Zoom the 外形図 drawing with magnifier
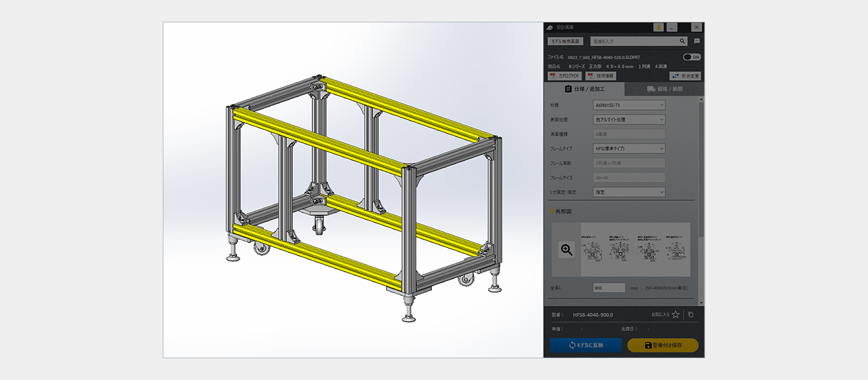This screenshot has width=868, height=380. [567, 250]
